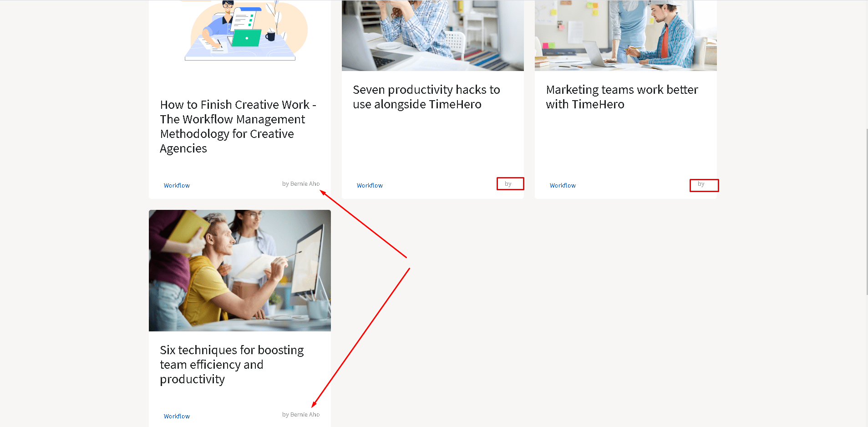Open the office photo of Marketing teams article

pyautogui.click(x=626, y=36)
